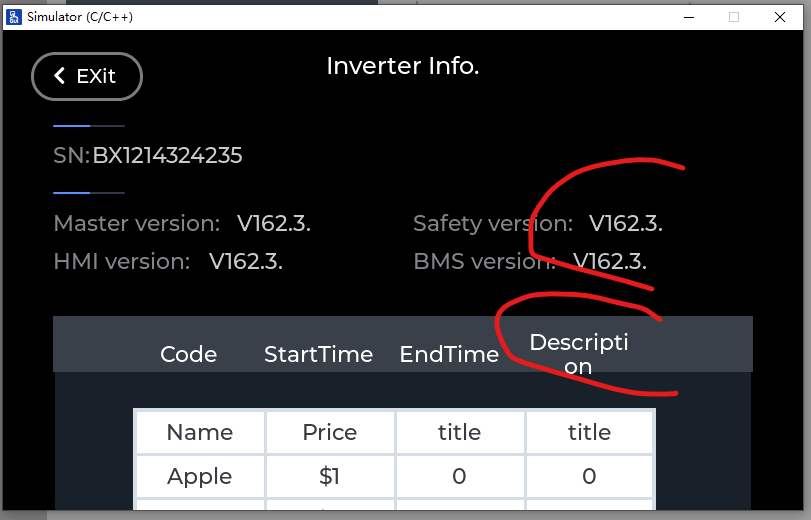The width and height of the screenshot is (811, 520).
Task: Close the Simulator window
Action: (780, 17)
